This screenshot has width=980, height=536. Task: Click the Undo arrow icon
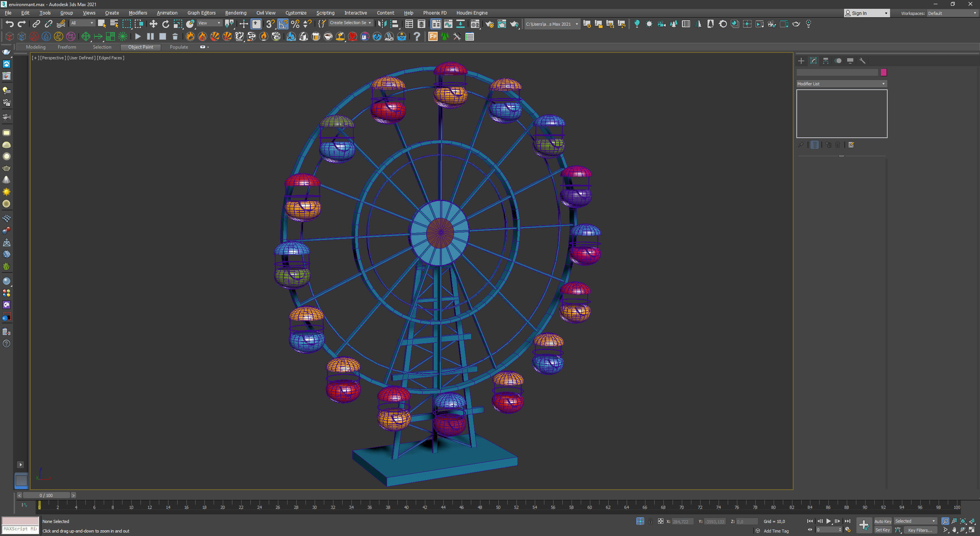tap(10, 24)
